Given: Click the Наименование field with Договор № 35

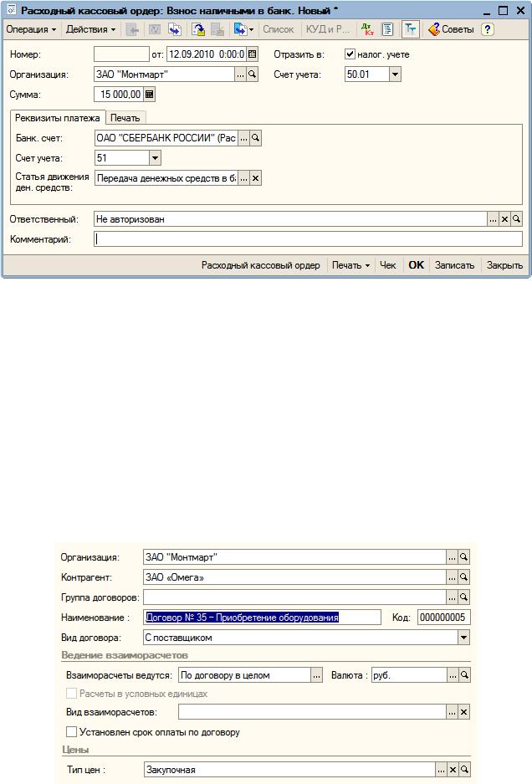Looking at the screenshot, I should click(262, 617).
